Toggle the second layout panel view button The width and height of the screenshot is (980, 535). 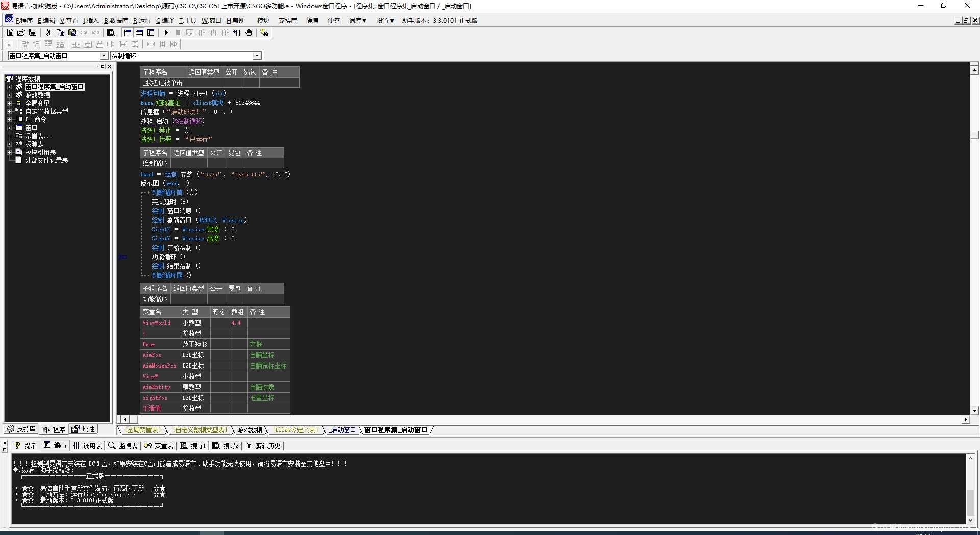pos(139,33)
